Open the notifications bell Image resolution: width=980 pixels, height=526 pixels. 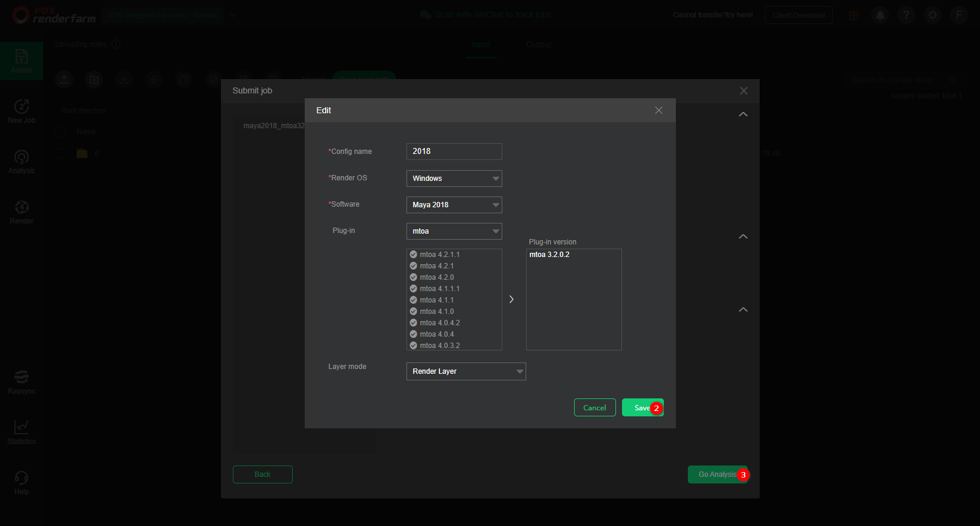tap(880, 15)
